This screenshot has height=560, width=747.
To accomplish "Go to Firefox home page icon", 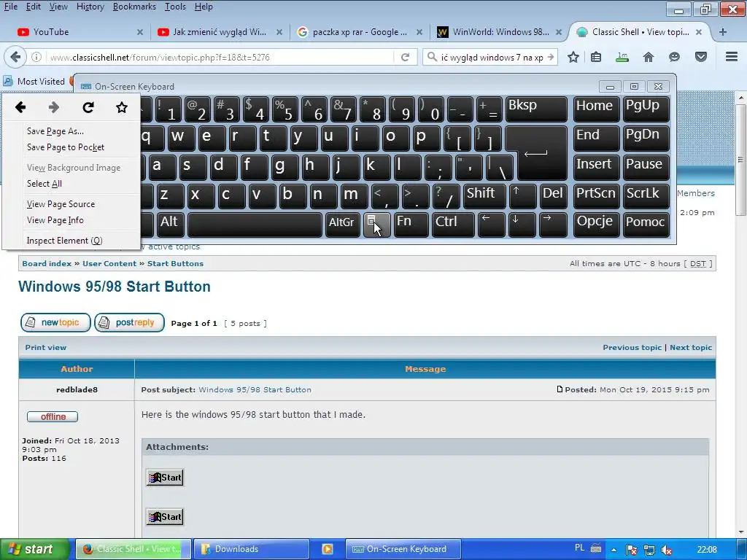I will 648,57.
